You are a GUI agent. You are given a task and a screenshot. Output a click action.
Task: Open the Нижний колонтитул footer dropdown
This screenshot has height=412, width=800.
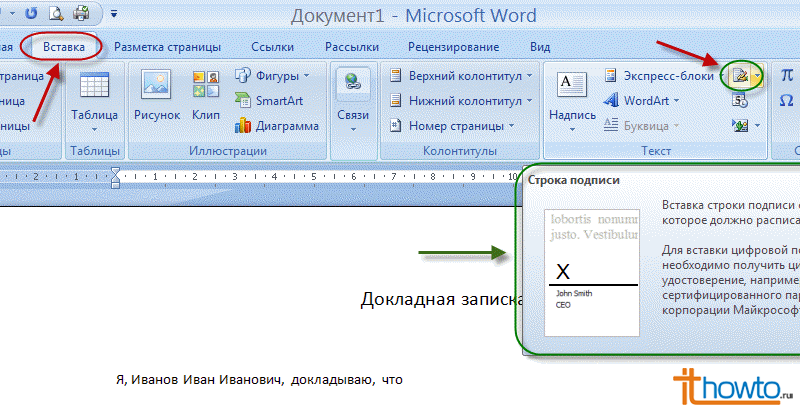click(461, 100)
